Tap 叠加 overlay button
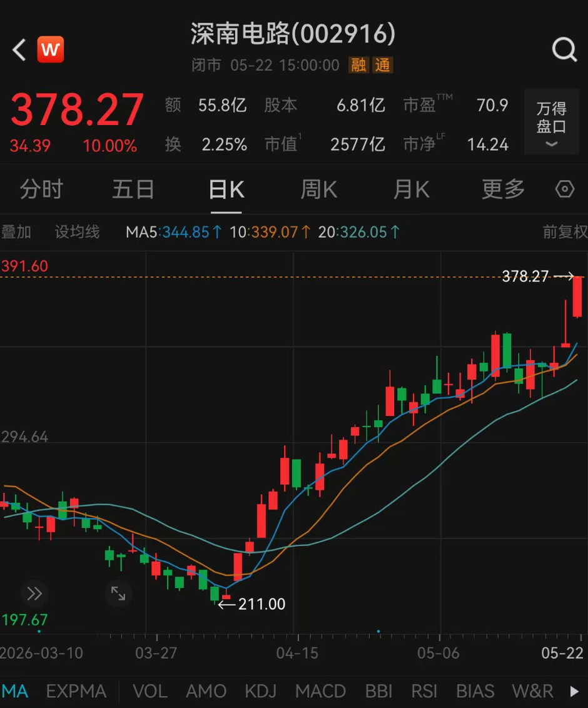 [x=16, y=231]
